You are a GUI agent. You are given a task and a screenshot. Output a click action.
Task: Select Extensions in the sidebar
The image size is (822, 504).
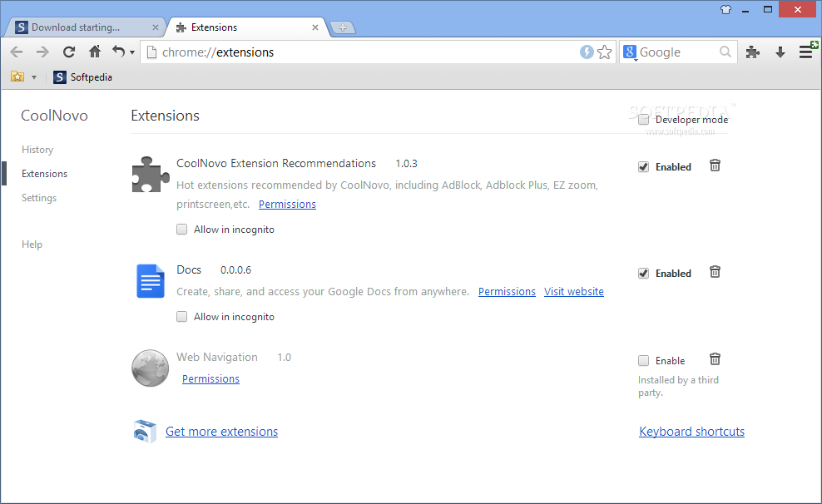[45, 174]
